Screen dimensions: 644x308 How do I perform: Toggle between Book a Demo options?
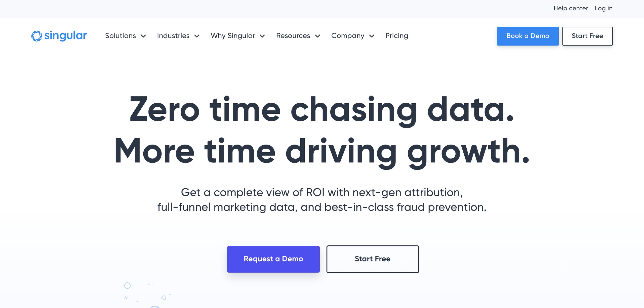[x=528, y=36]
